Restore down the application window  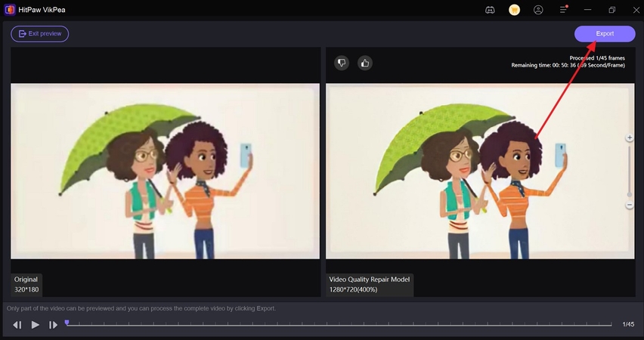point(612,10)
